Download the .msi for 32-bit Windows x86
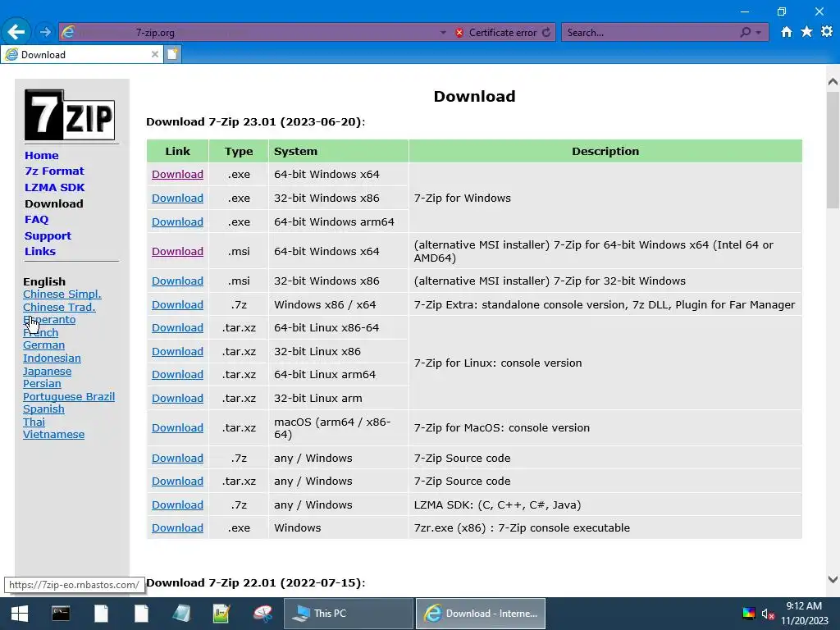840x630 pixels. point(177,281)
